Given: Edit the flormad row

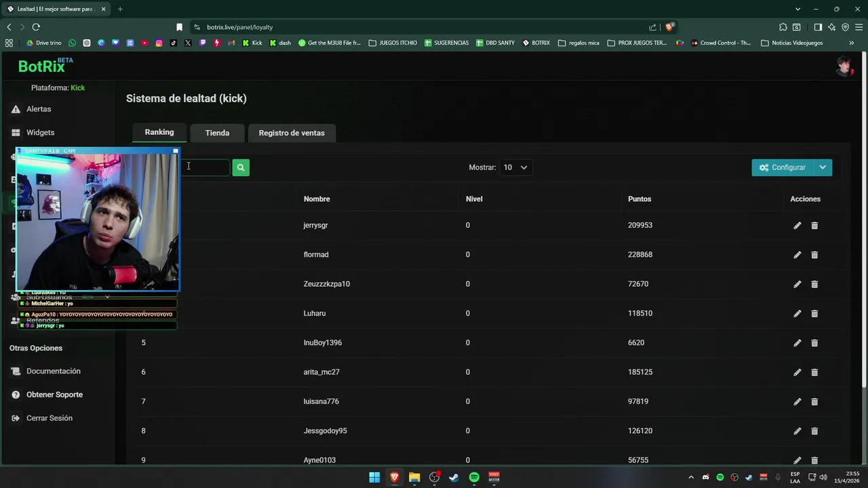Looking at the screenshot, I should 797,255.
